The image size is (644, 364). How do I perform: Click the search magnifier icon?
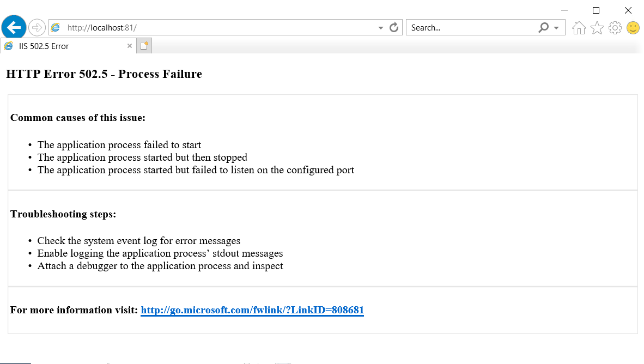point(543,27)
